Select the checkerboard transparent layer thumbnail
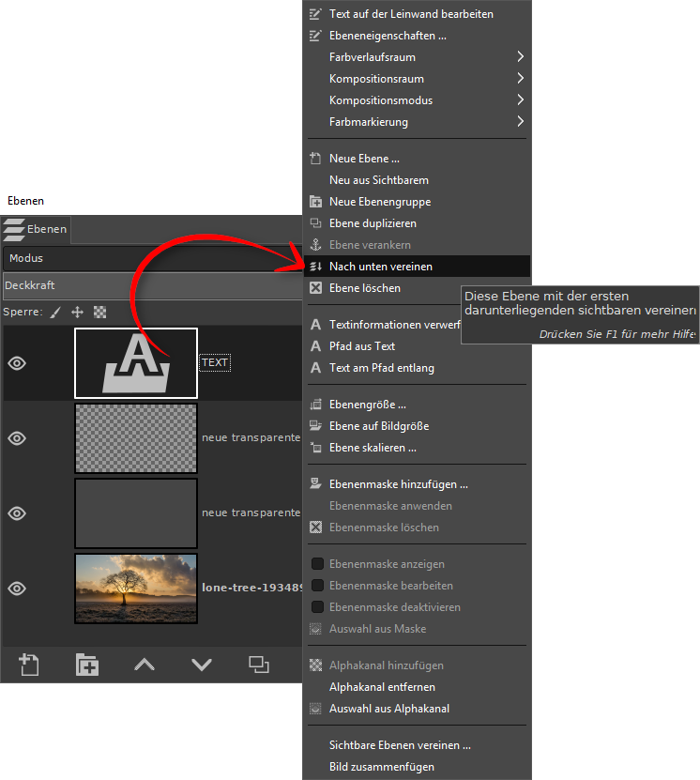Screen dimensions: 700x780 tap(136, 438)
